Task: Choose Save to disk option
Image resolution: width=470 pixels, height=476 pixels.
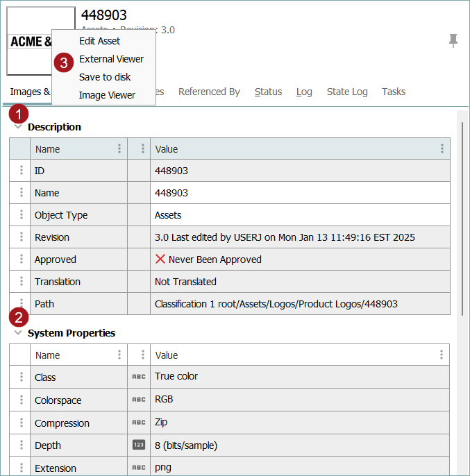Action: click(x=105, y=77)
